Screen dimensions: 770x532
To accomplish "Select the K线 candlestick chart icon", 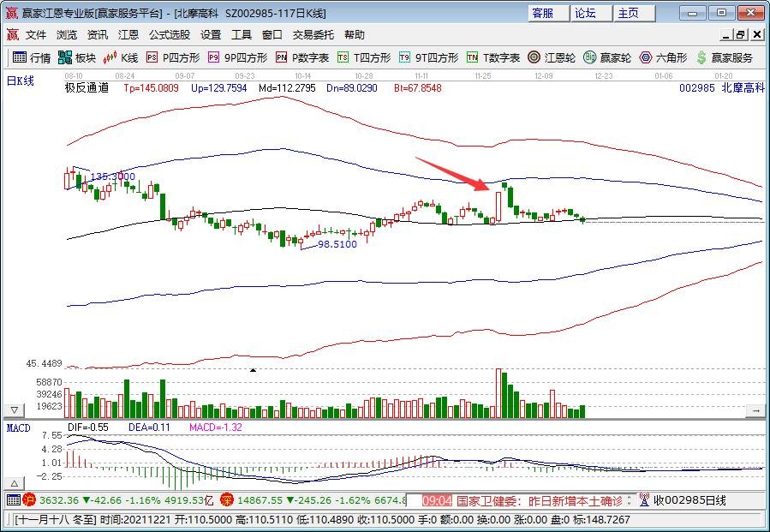I will pos(110,57).
